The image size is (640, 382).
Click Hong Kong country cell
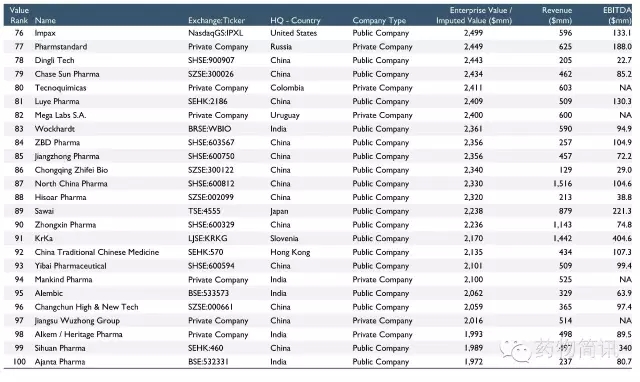click(290, 252)
